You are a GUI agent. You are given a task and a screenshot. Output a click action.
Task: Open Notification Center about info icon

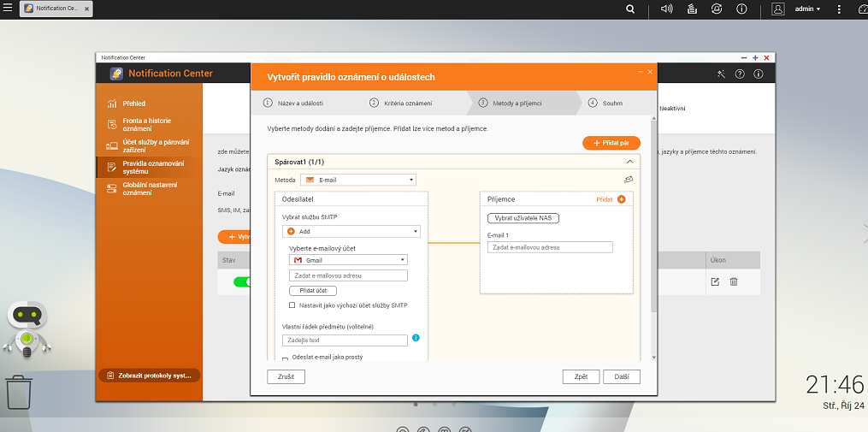pyautogui.click(x=759, y=74)
